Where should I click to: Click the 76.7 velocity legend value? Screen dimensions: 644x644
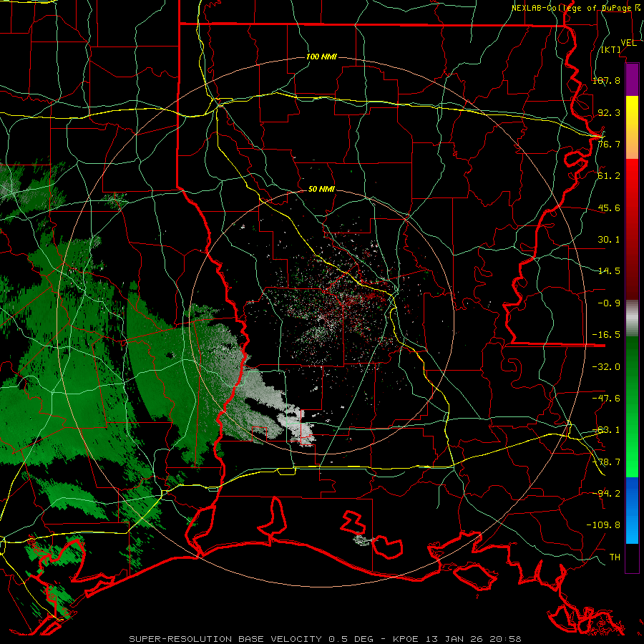[609, 144]
